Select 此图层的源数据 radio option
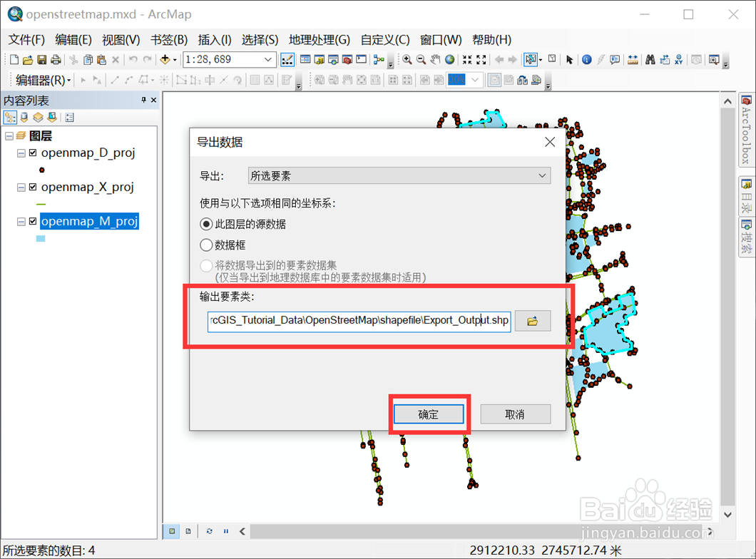756x559 pixels. point(206,224)
